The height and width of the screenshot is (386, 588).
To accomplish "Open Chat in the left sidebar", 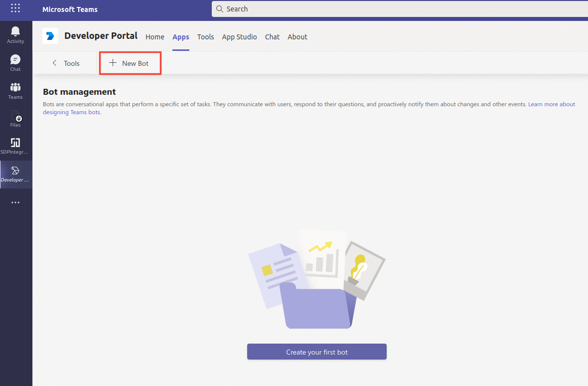I will coord(15,63).
